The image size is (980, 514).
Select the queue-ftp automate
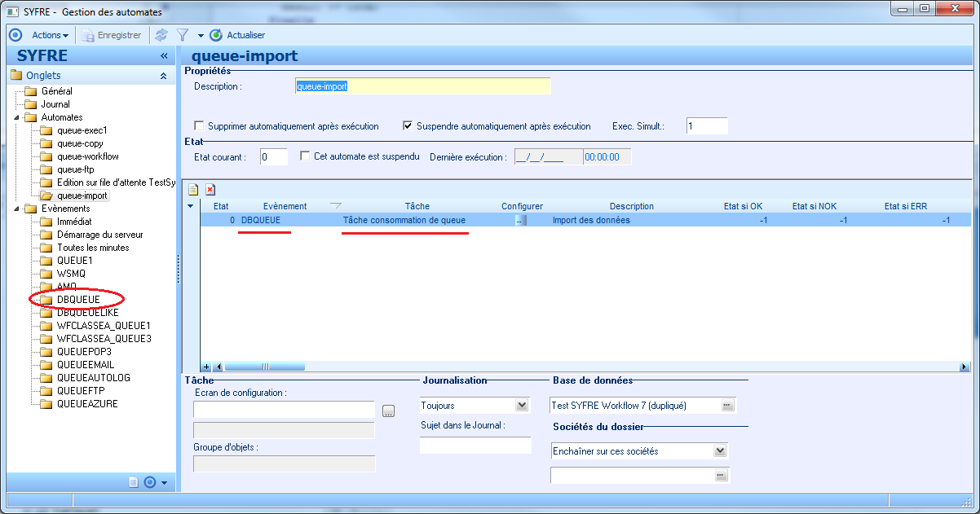[x=76, y=169]
